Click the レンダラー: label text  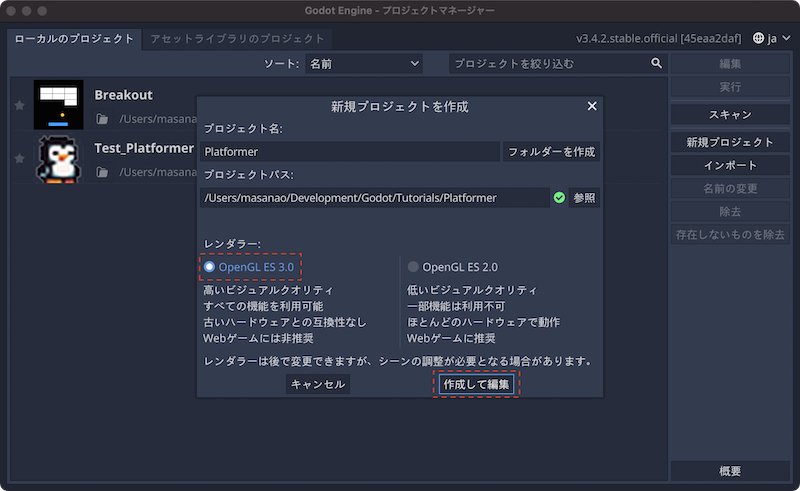click(232, 244)
